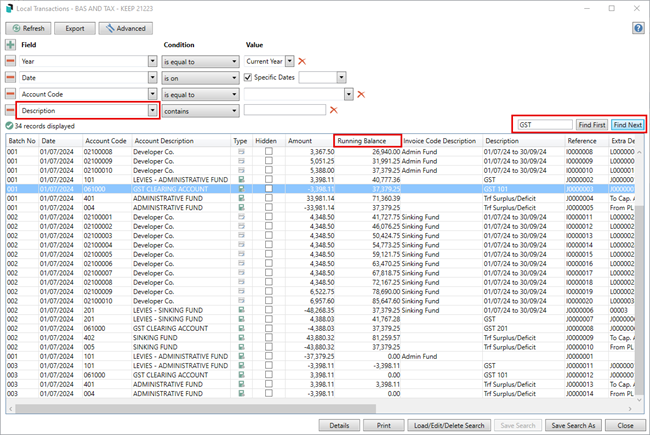Image resolution: width=650 pixels, height=435 pixels.
Task: Tick Hidden checkbox for reference I0000011
Action: coord(269,216)
